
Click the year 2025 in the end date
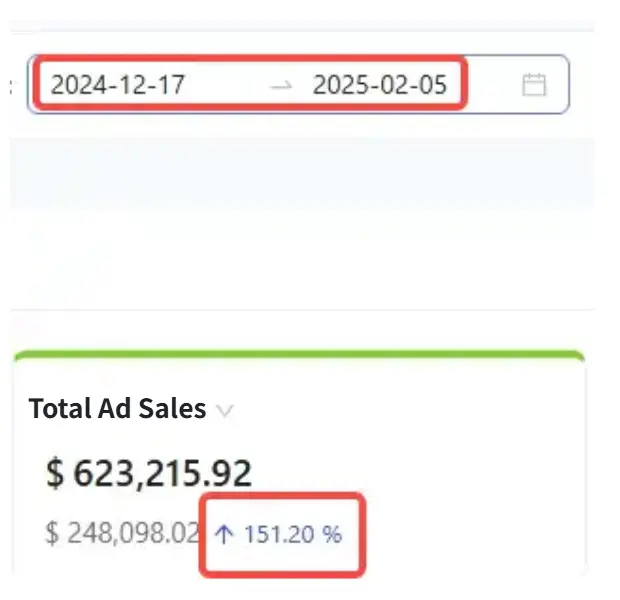pyautogui.click(x=336, y=85)
